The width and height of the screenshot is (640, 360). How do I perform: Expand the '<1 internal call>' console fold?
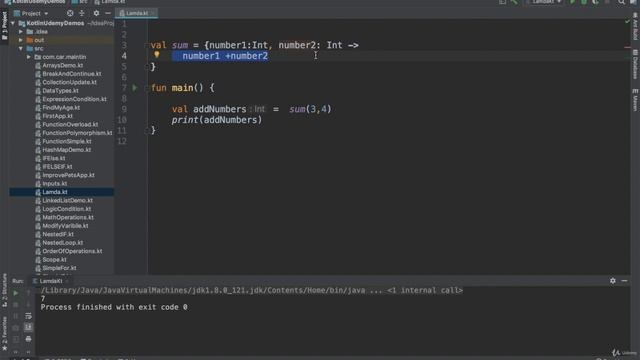click(425, 290)
